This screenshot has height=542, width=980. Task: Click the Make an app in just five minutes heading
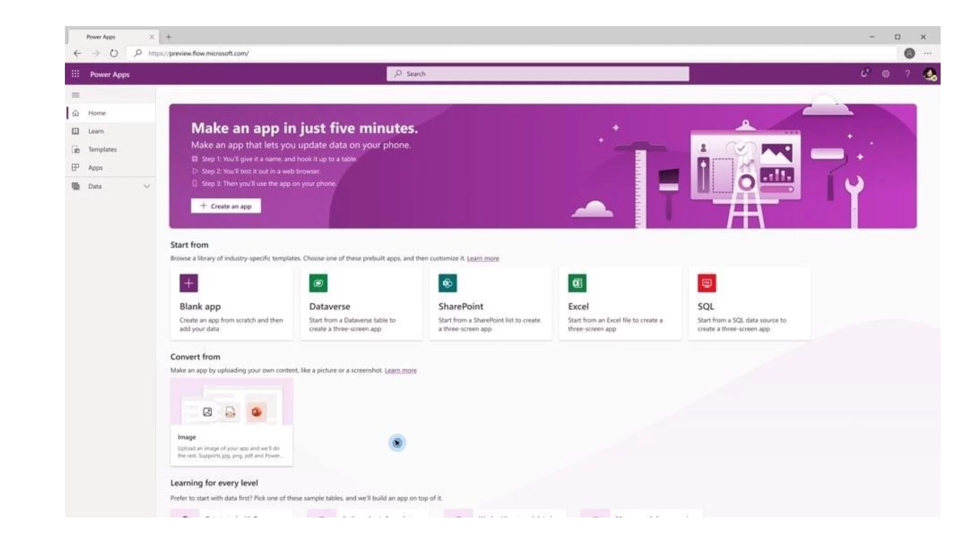pyautogui.click(x=304, y=128)
